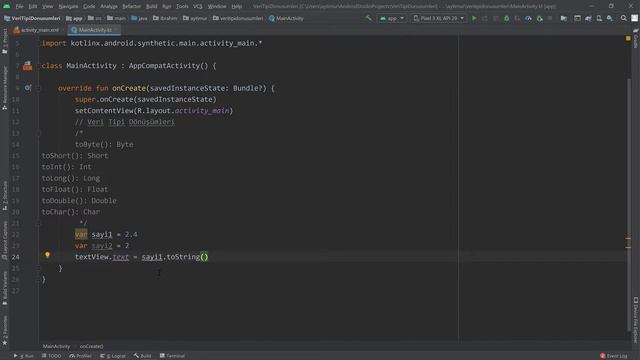Viewport: 640px width, 360px height.
Task: Open the app run configuration dropdown
Action: click(391, 18)
